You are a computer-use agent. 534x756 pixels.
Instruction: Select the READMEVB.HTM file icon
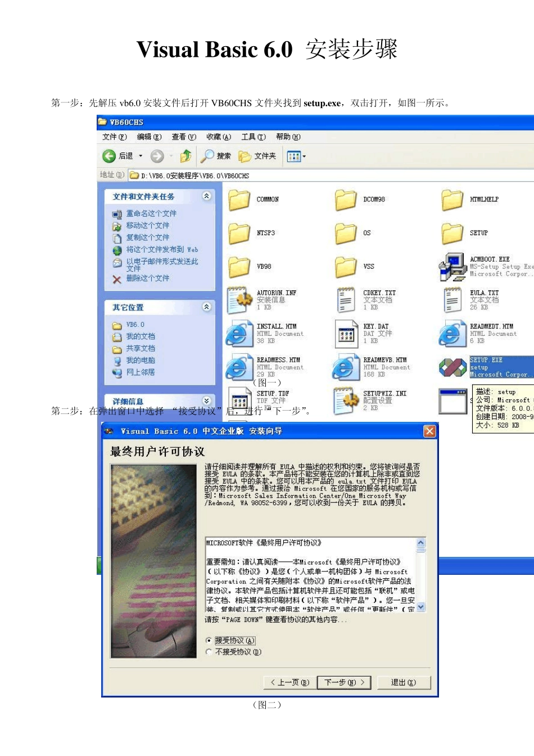tap(346, 367)
